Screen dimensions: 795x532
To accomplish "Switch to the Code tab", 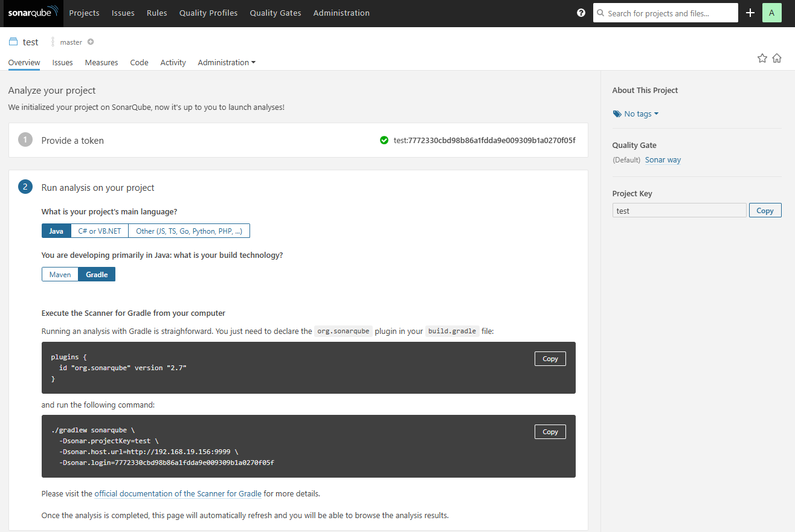I will pyautogui.click(x=139, y=62).
